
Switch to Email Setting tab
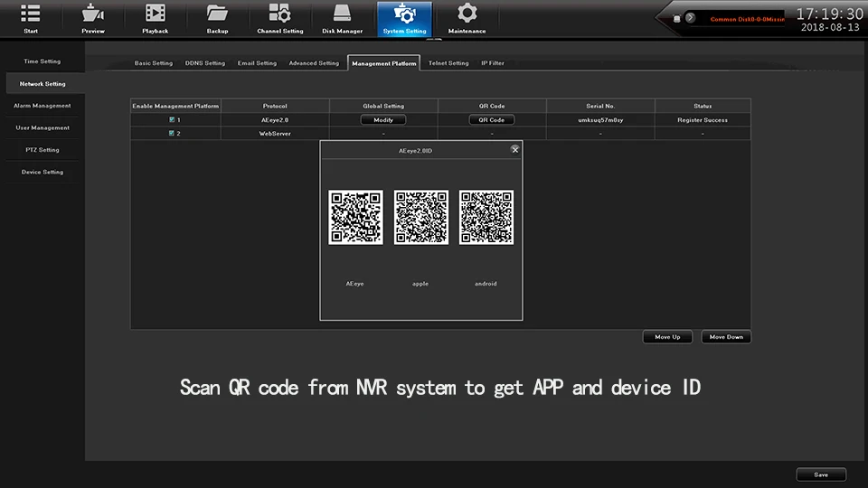(x=257, y=63)
